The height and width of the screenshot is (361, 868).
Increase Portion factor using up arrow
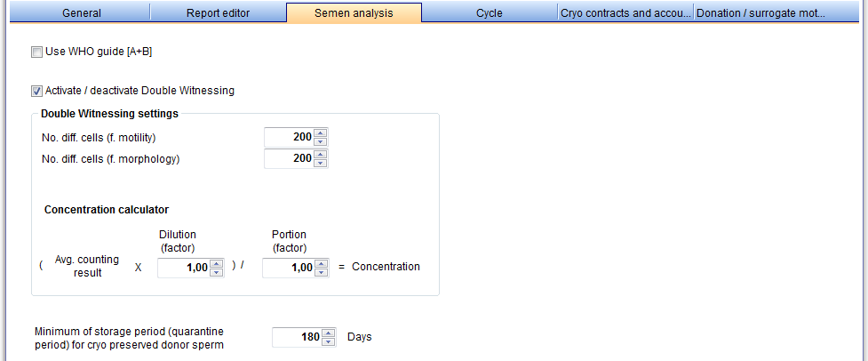pyautogui.click(x=321, y=264)
